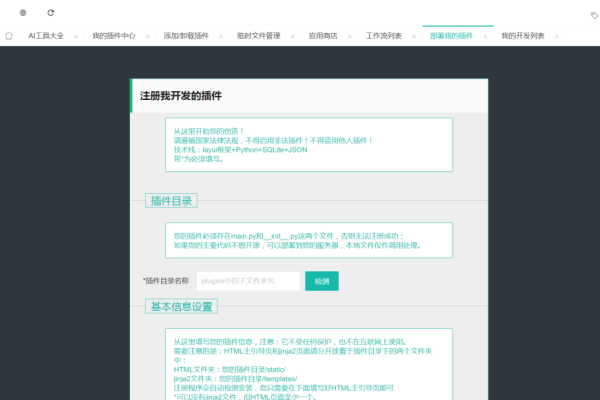Image resolution: width=600 pixels, height=400 pixels.
Task: Close the 添加/卸载插件 tab
Action: (x=221, y=36)
